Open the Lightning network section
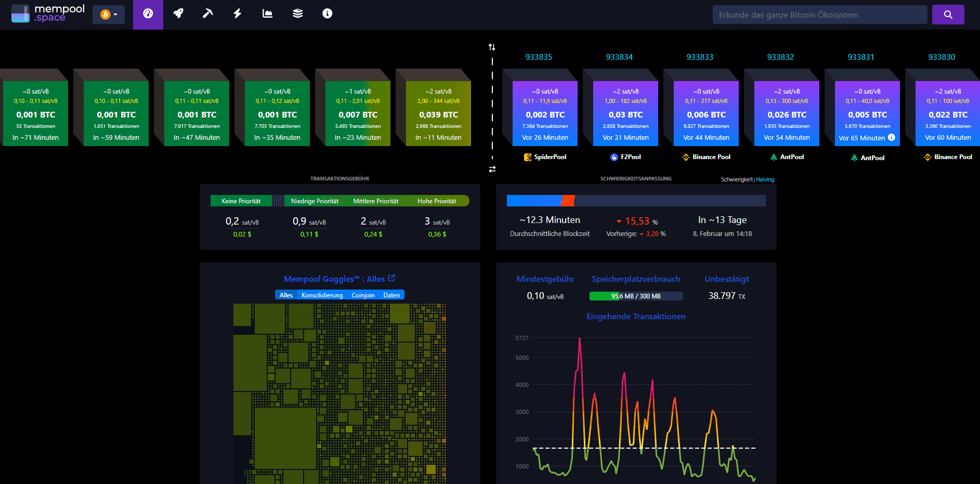Image resolution: width=980 pixels, height=484 pixels. coord(237,14)
